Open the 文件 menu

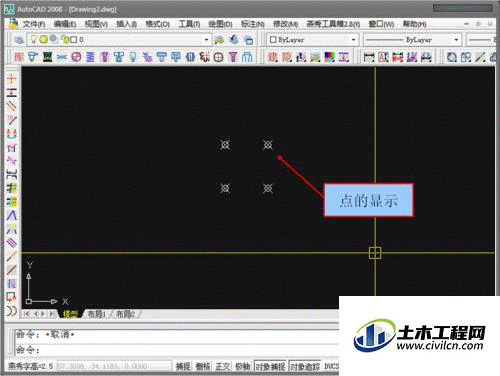34,24
